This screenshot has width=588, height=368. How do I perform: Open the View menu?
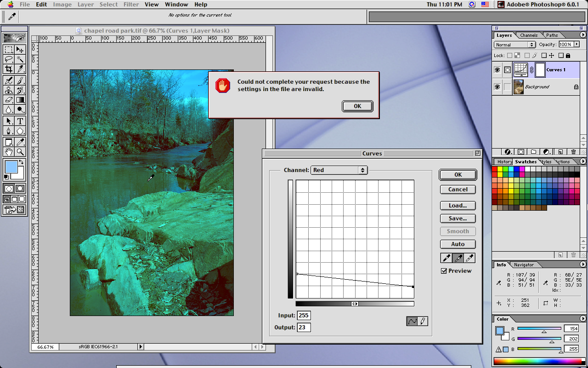click(x=152, y=5)
